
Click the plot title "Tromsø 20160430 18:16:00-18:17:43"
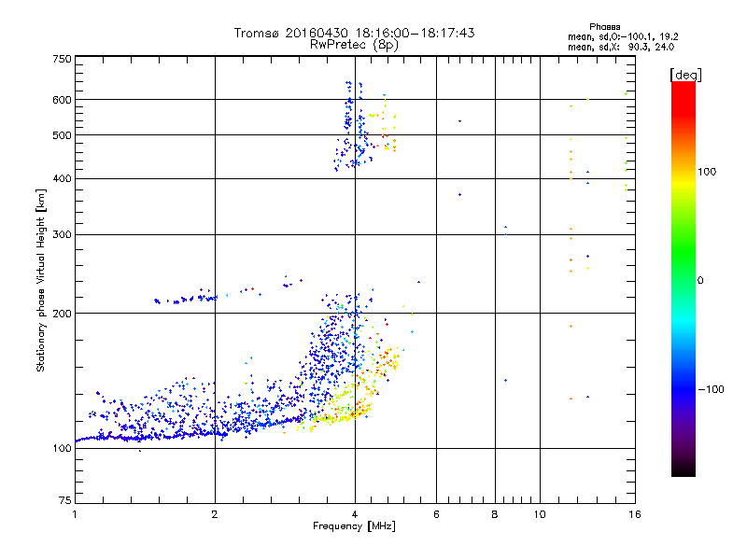[354, 33]
